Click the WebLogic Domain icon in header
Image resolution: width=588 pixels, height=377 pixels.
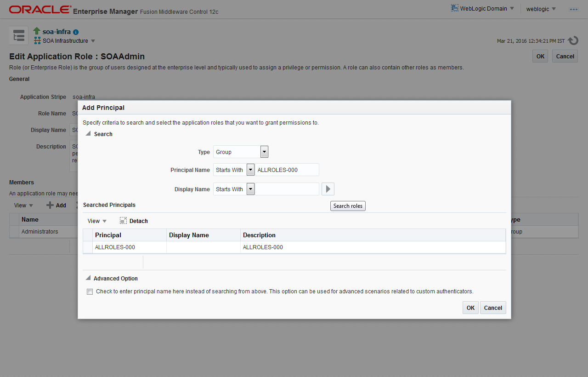coord(455,8)
